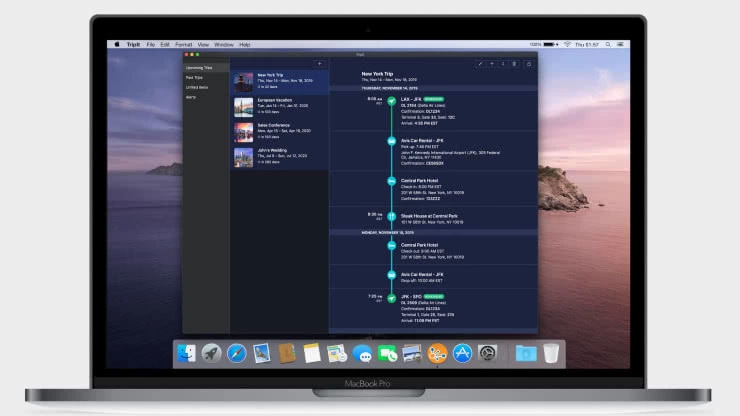The height and width of the screenshot is (416, 740).
Task: Select Past Trips in the sidebar
Action: [x=194, y=77]
